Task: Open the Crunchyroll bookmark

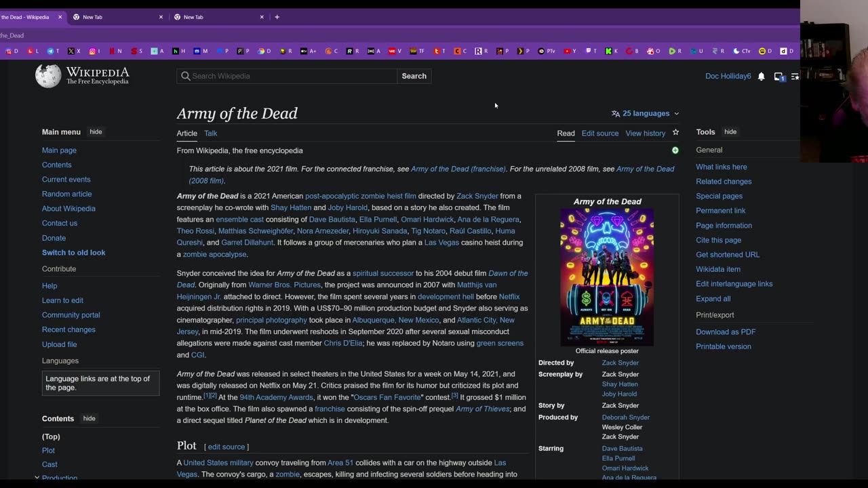Action: click(332, 51)
